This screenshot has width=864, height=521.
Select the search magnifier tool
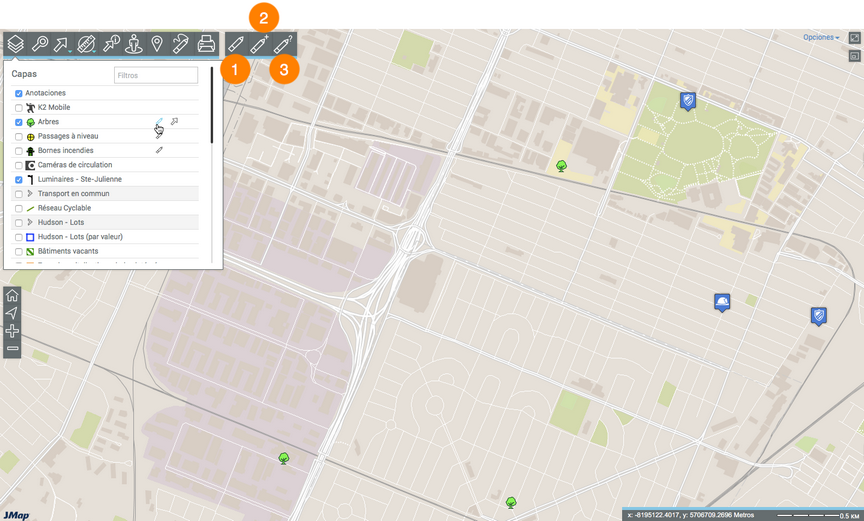click(40, 44)
